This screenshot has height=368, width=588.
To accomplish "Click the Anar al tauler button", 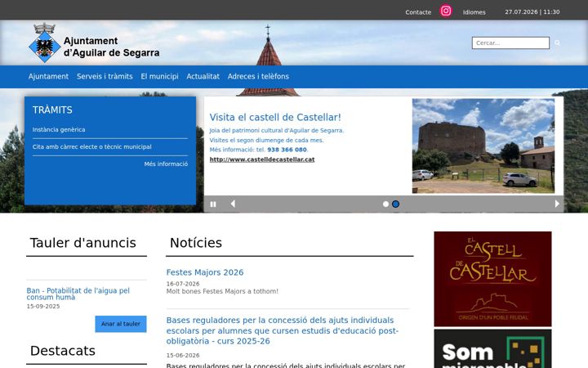I will click(x=121, y=324).
